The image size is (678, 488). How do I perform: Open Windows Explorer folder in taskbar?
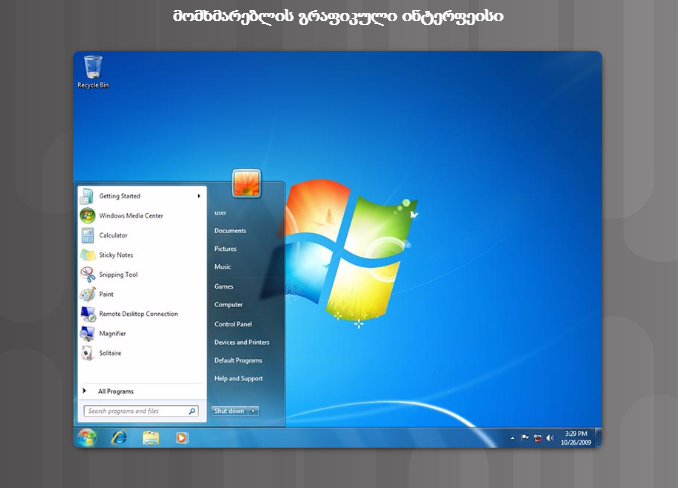point(150,438)
